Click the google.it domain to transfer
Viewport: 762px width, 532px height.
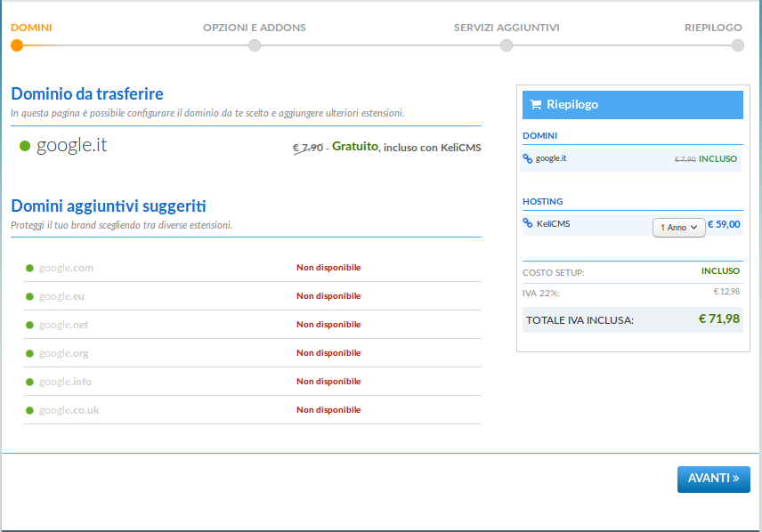point(71,145)
